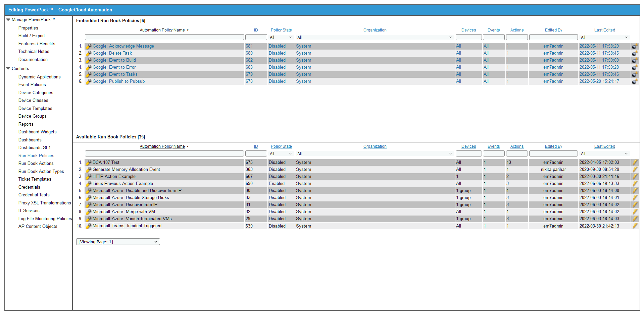Click the bomb icon for Google: Event to Error
This screenshot has width=644, height=315.
(x=635, y=67)
